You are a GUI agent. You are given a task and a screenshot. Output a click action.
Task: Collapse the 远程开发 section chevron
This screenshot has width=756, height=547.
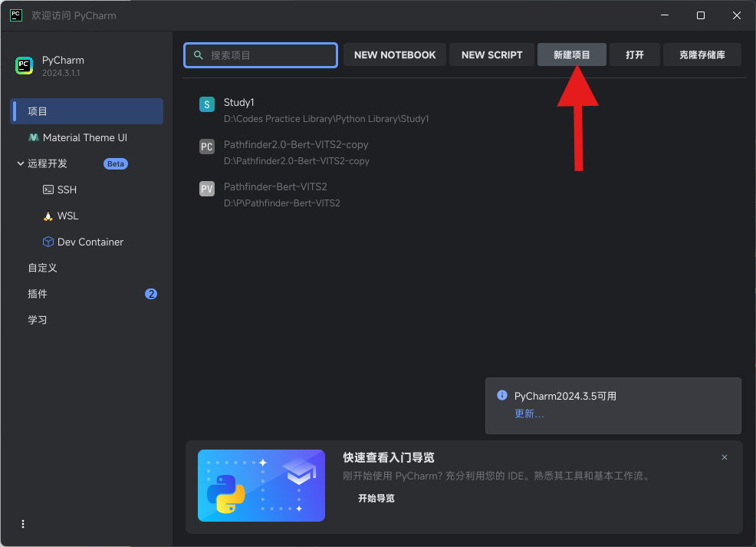(x=20, y=163)
